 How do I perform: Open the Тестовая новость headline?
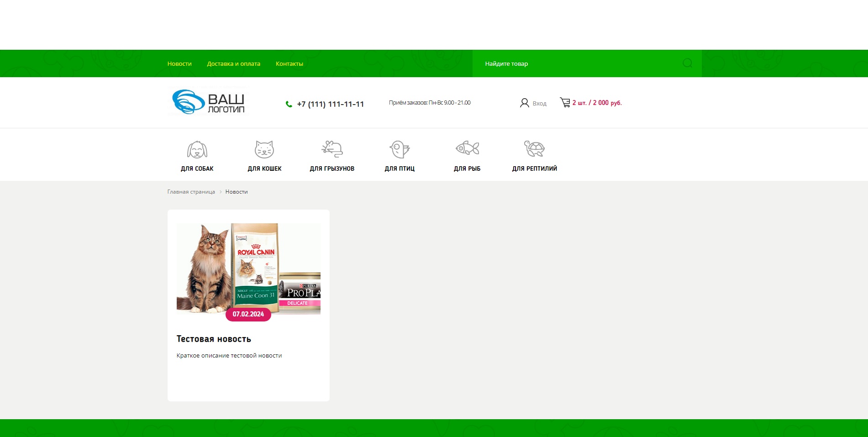(214, 339)
